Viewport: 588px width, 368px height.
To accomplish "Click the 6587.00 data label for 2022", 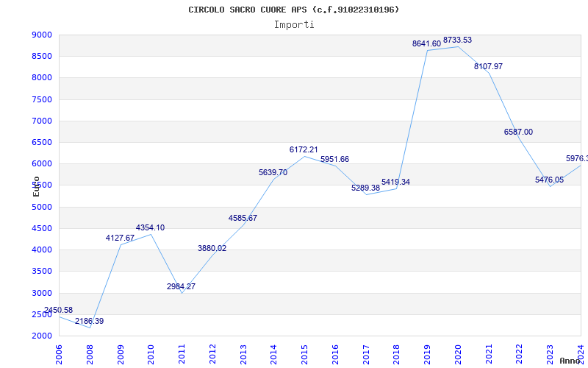I will pos(518,132).
